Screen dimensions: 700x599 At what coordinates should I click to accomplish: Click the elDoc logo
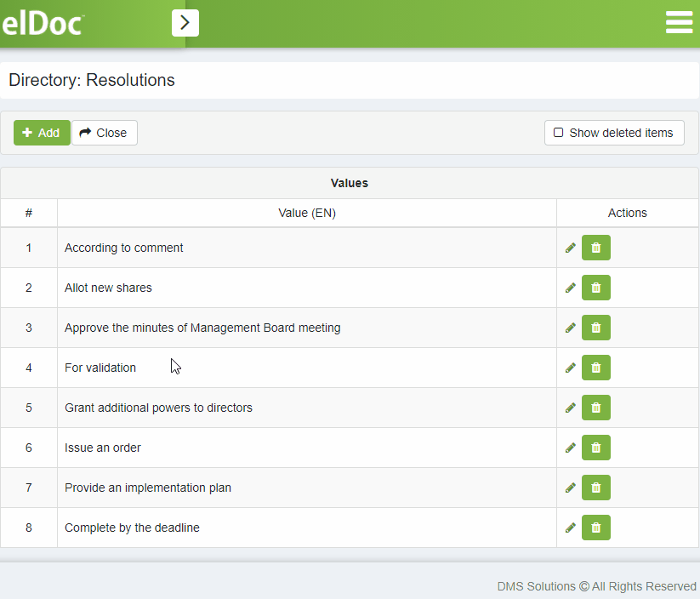(x=43, y=24)
